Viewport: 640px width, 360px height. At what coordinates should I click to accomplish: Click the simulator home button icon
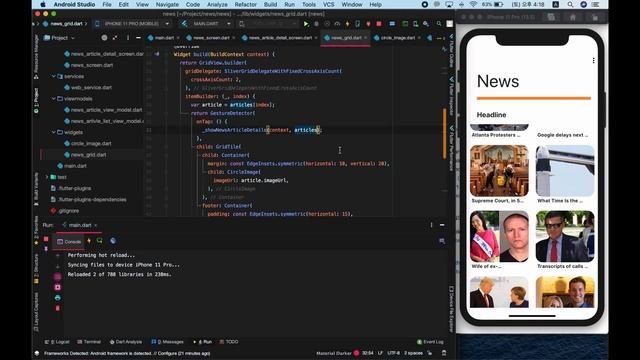point(573,17)
